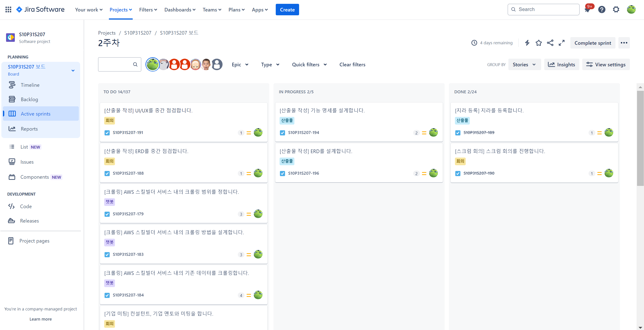Expand the Type filter dropdown
Image resolution: width=644 pixels, height=330 pixels.
[270, 65]
